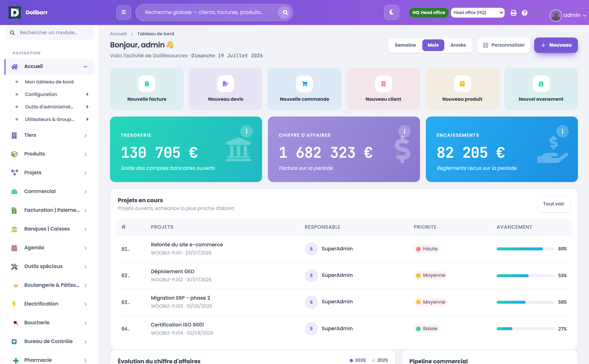589x364 pixels.
Task: Open Banques | Caisses menu item
Action: coord(50,229)
